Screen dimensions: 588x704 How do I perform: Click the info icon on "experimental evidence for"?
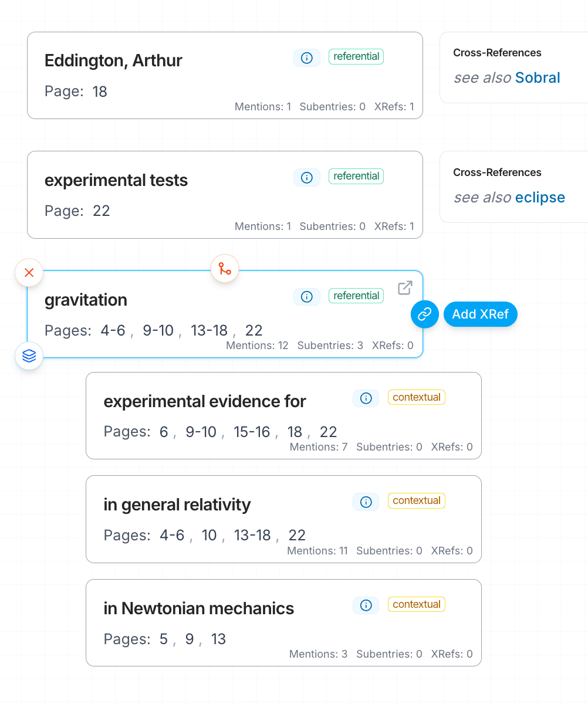point(366,398)
